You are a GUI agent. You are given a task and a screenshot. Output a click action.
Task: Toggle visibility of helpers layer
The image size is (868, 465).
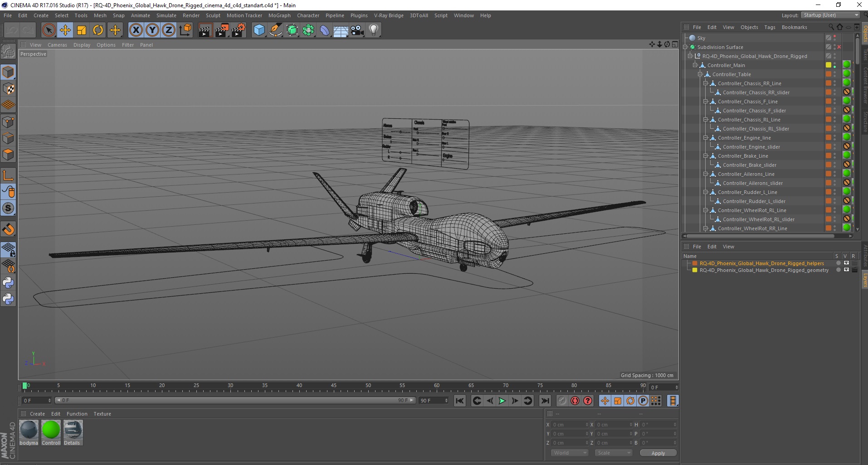click(846, 263)
